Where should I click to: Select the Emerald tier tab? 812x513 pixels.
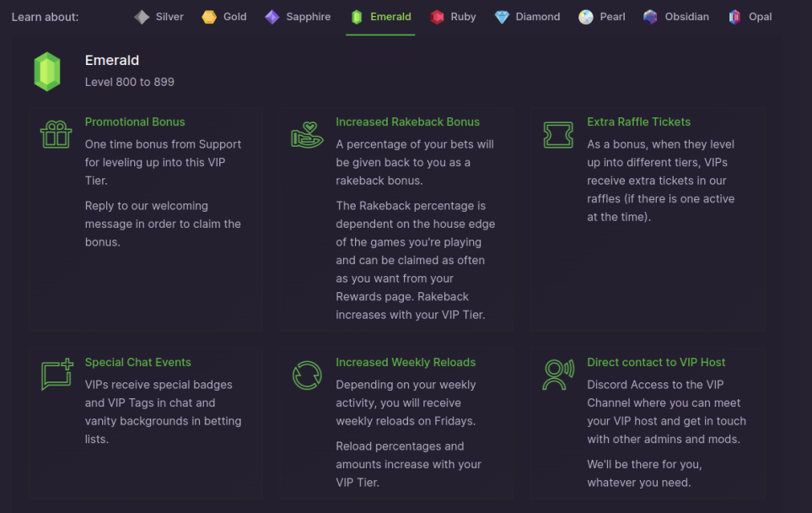(x=380, y=17)
